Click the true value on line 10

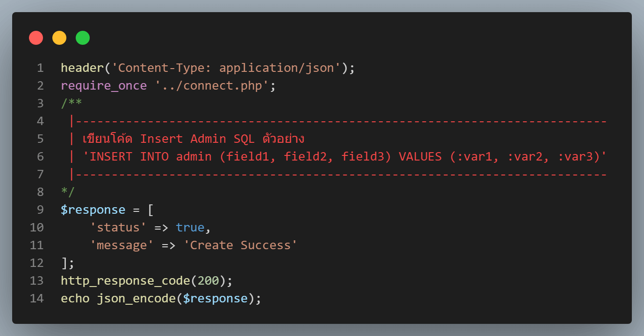coord(190,227)
